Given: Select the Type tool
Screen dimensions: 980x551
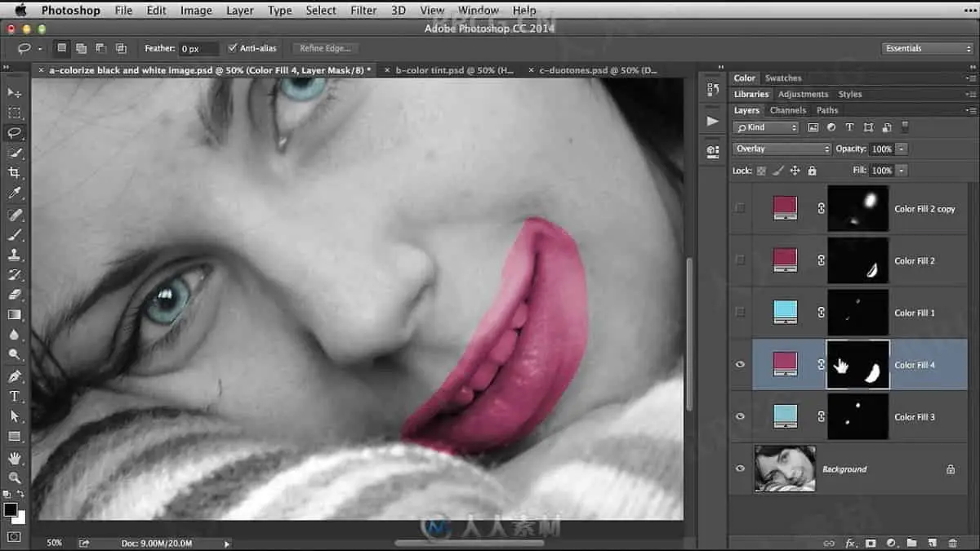Looking at the screenshot, I should click(14, 396).
